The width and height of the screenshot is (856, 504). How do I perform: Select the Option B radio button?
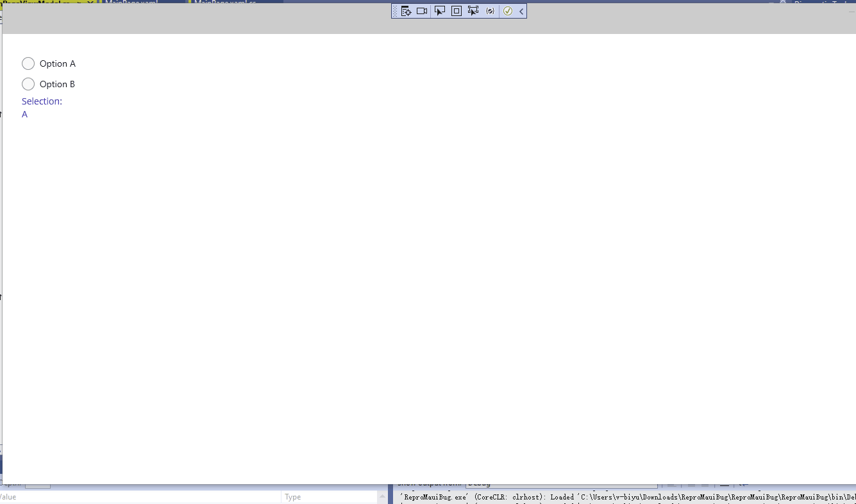point(28,84)
